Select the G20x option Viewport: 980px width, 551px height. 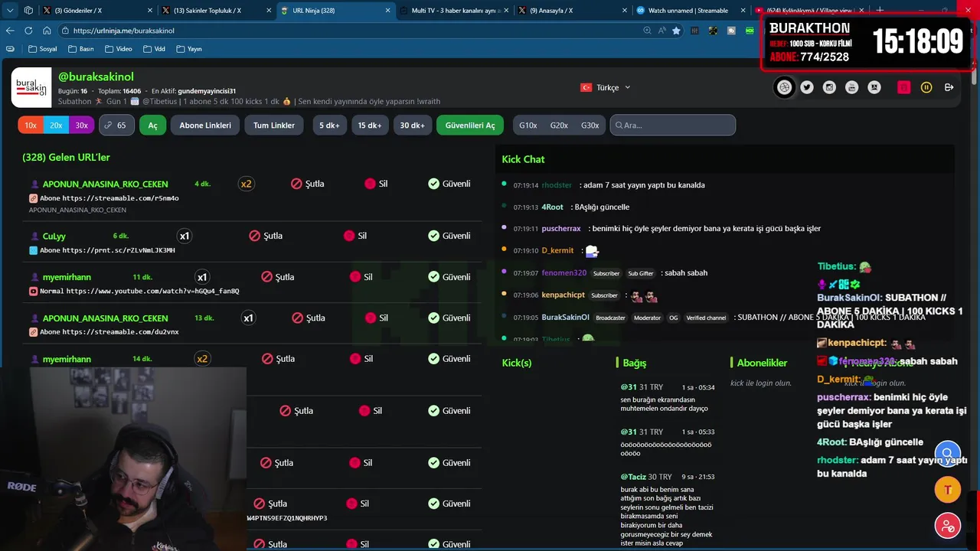tap(559, 125)
